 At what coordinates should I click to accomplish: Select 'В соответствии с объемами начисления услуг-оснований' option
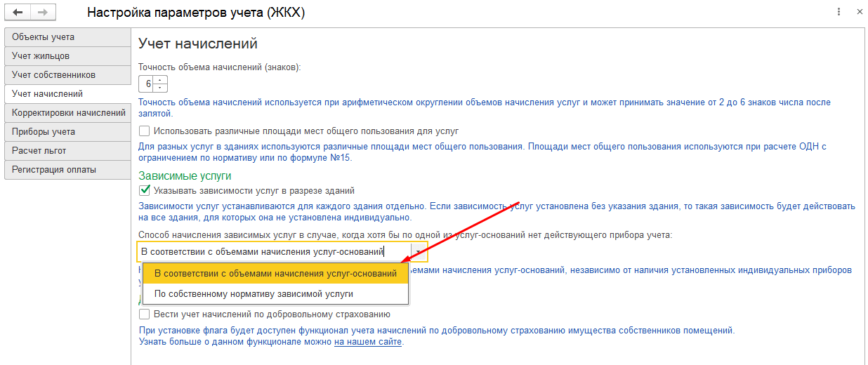click(x=275, y=273)
